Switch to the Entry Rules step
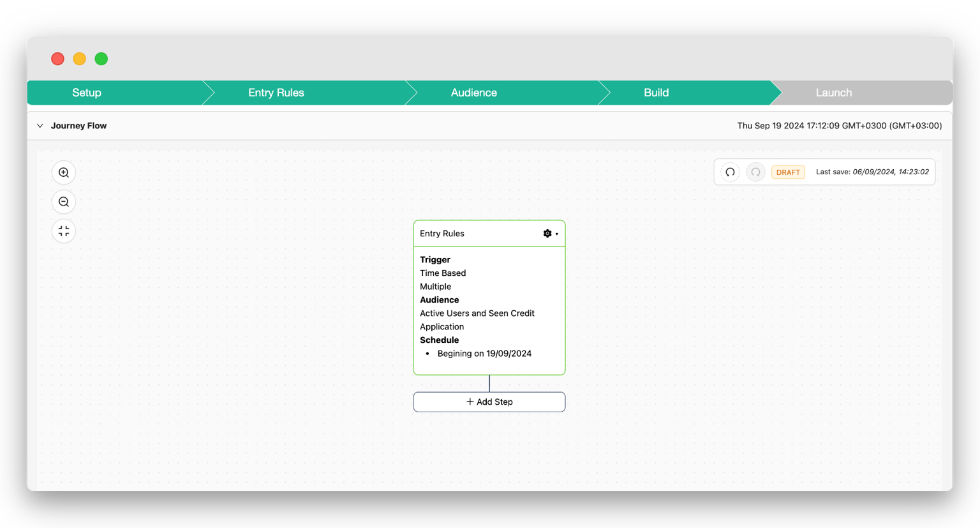 pos(276,93)
